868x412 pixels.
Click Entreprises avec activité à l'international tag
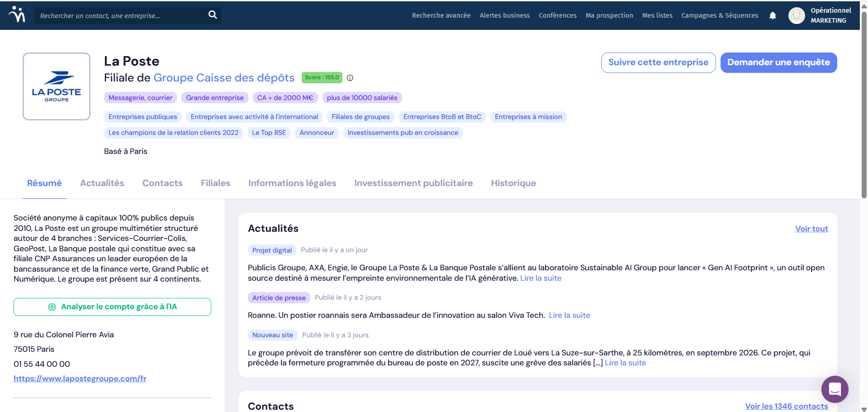pyautogui.click(x=254, y=117)
